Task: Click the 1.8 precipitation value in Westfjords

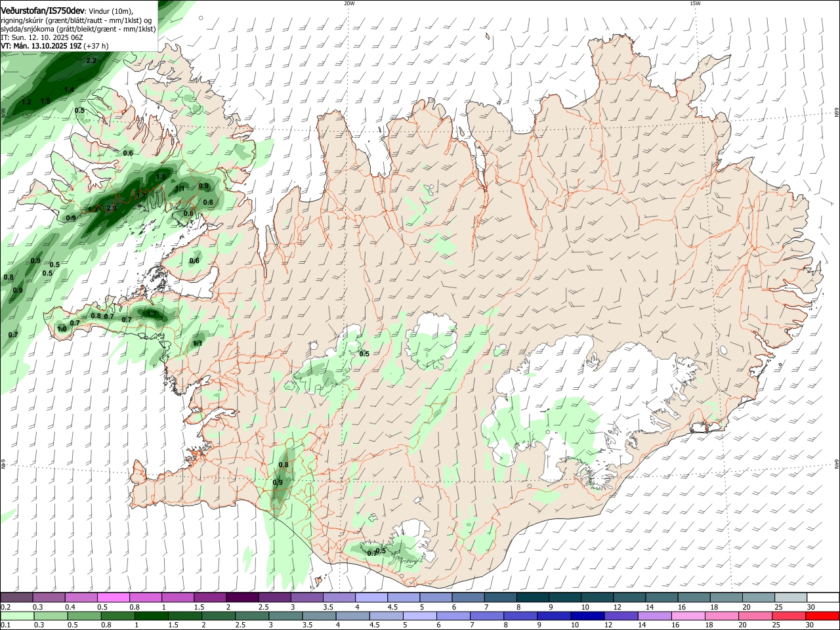Action: [x=161, y=177]
